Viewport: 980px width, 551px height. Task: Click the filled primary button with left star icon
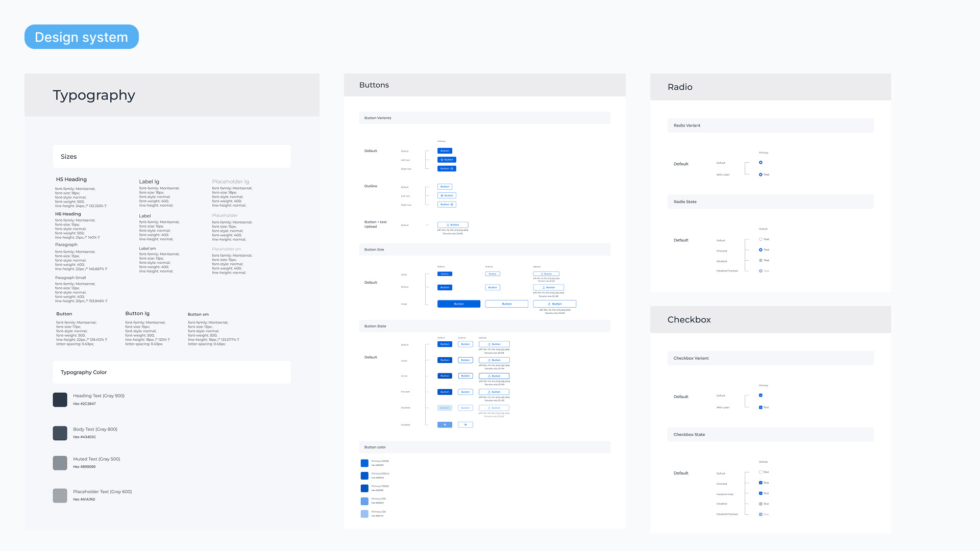(447, 160)
